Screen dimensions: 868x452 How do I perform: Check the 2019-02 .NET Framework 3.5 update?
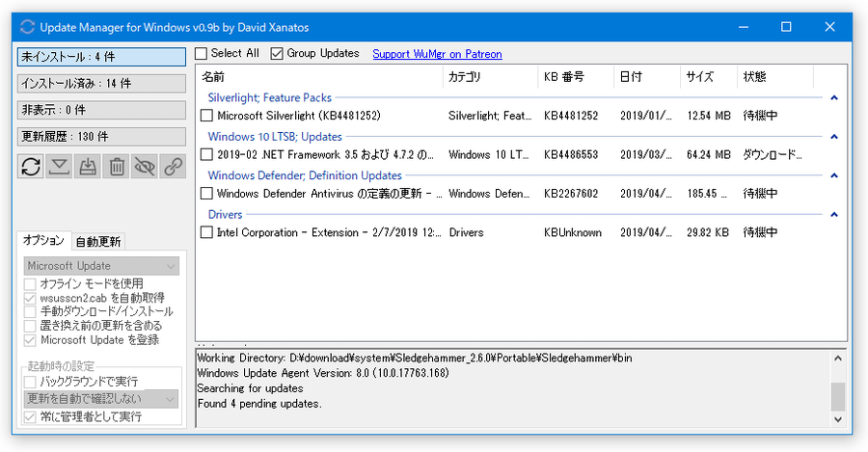tap(206, 154)
